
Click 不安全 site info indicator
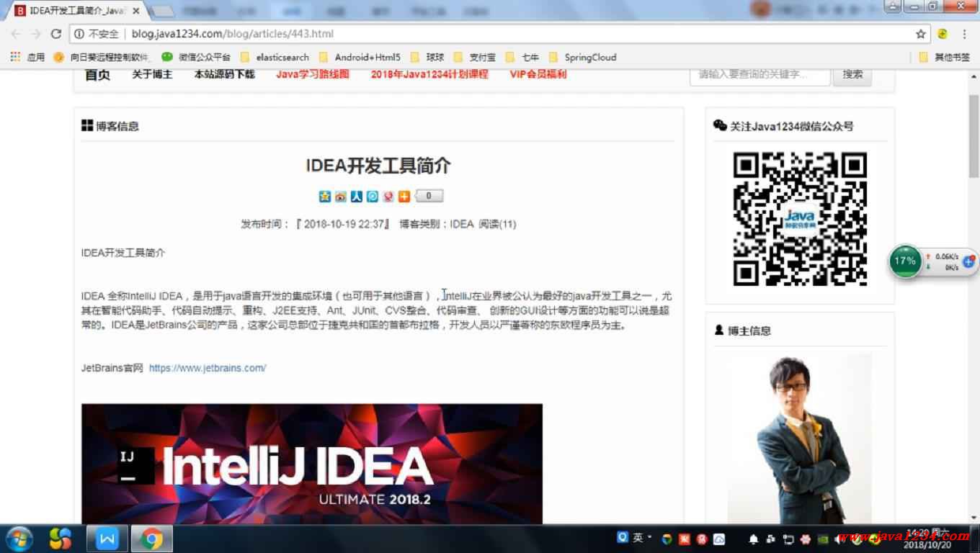click(x=97, y=34)
